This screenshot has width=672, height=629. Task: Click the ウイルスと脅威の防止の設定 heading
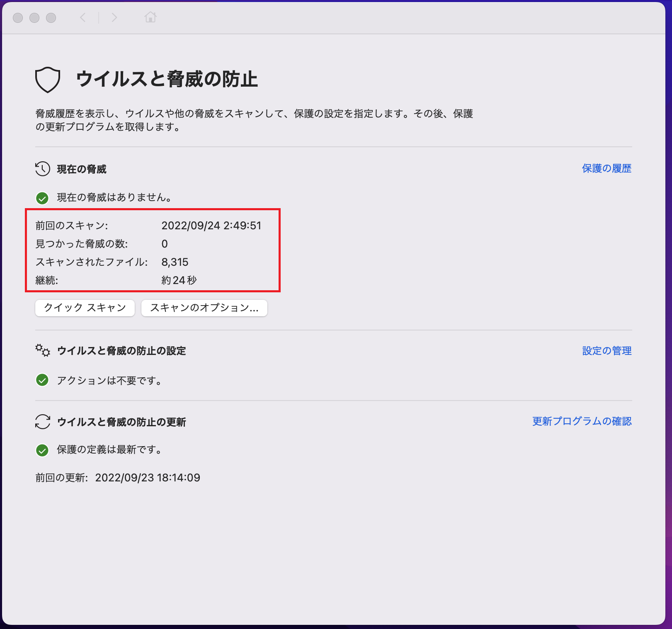[x=121, y=351]
